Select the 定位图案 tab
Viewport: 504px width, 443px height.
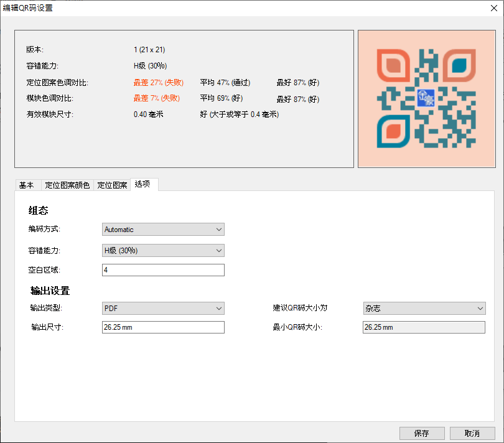tap(112, 185)
